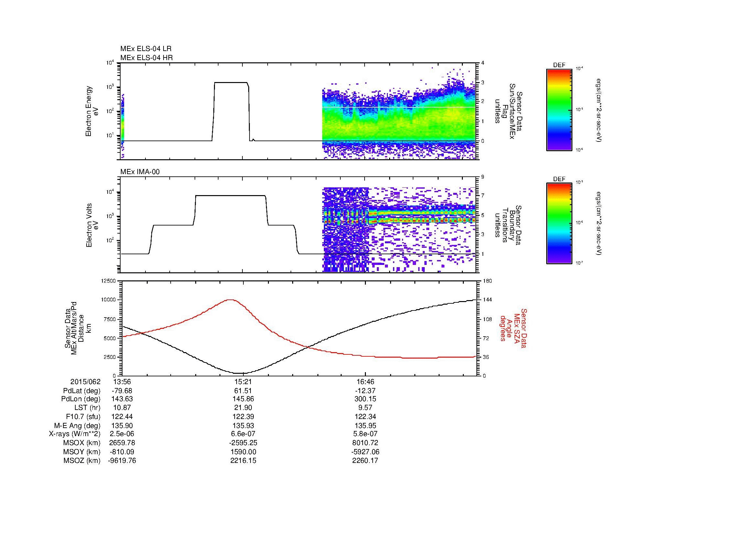Click the X-rays value '2.5e-06'
The height and width of the screenshot is (534, 756).
pyautogui.click(x=122, y=434)
